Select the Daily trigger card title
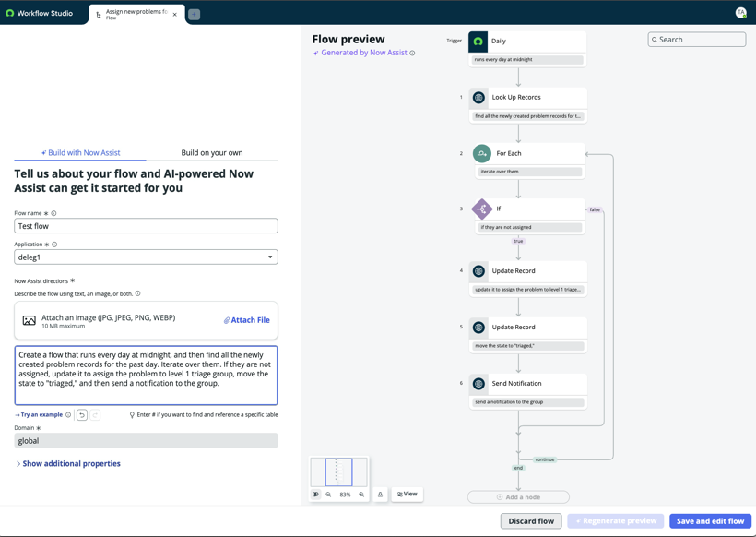 coord(499,41)
